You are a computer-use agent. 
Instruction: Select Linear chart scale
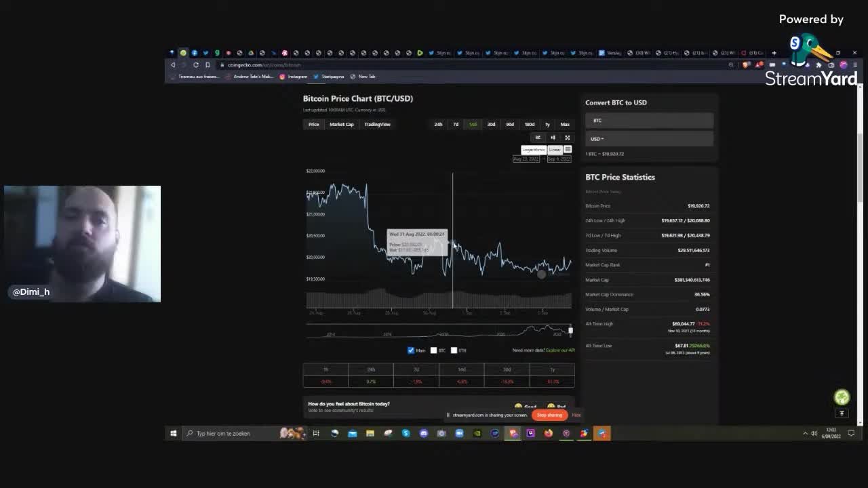(x=555, y=150)
